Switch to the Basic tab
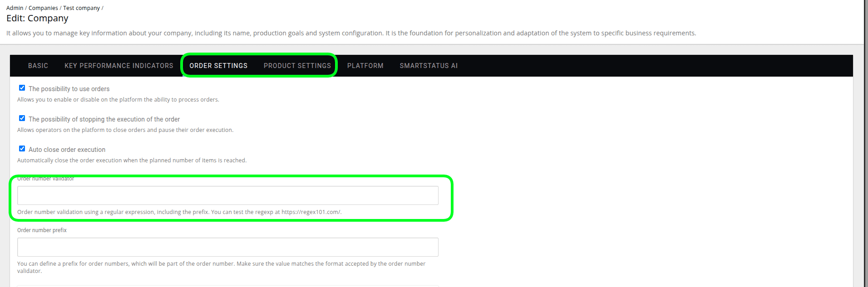The height and width of the screenshot is (287, 868). [38, 66]
